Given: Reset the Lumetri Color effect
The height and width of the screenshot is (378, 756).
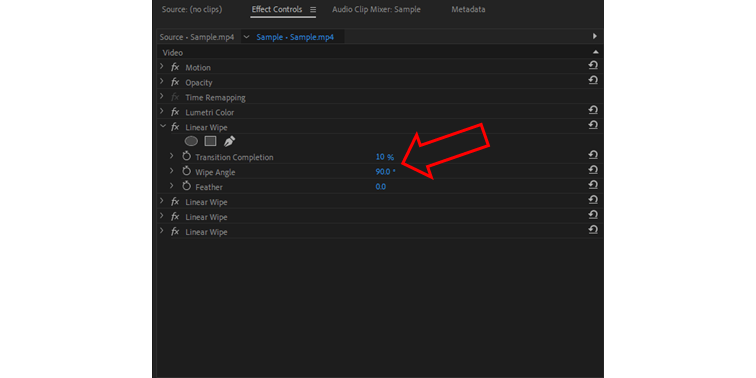Looking at the screenshot, I should tap(593, 110).
